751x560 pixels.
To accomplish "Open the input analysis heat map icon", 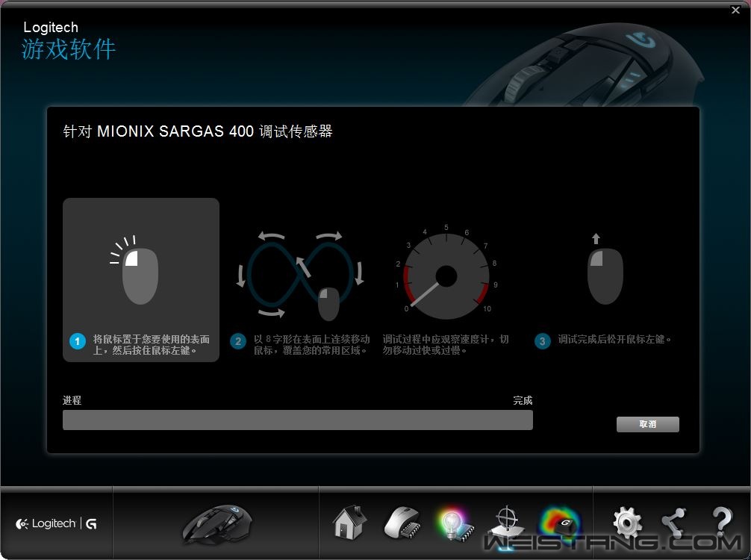I will pos(560,523).
